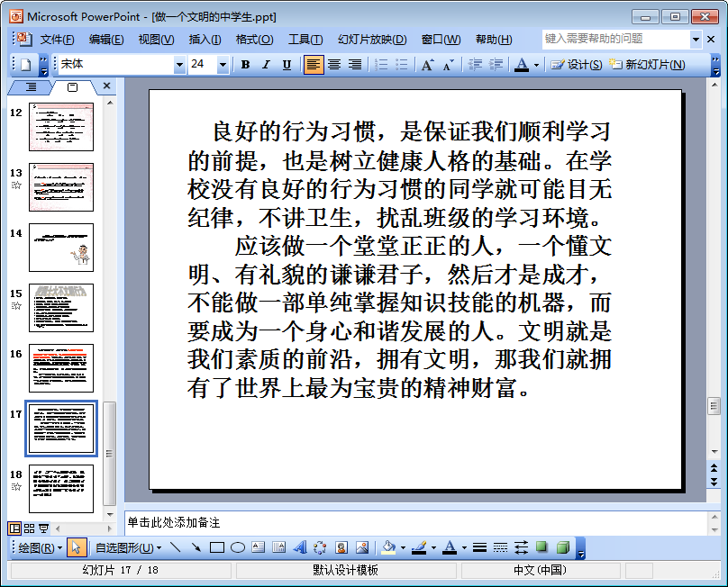Select the Rectangle shape tool
Image resolution: width=728 pixels, height=587 pixels.
pos(217,547)
